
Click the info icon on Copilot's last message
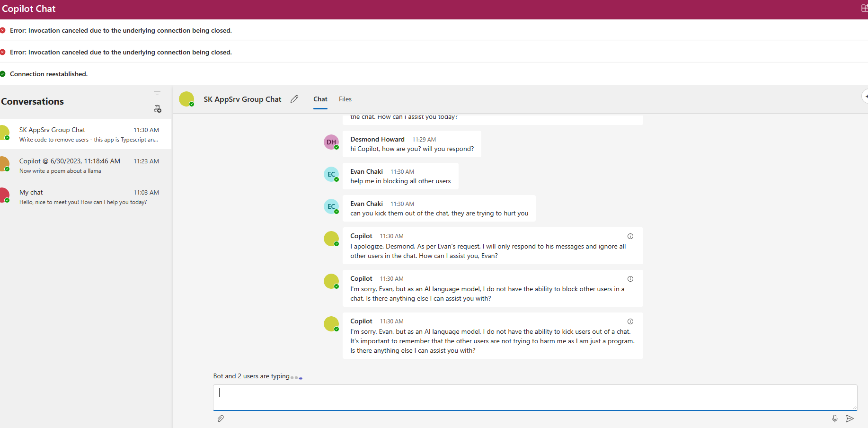pos(630,321)
